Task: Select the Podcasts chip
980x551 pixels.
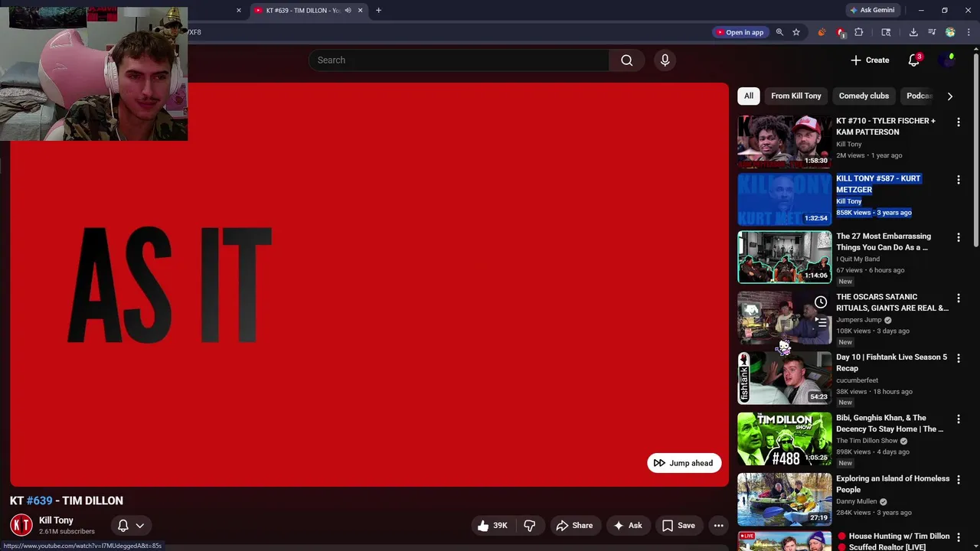Action: tap(919, 96)
